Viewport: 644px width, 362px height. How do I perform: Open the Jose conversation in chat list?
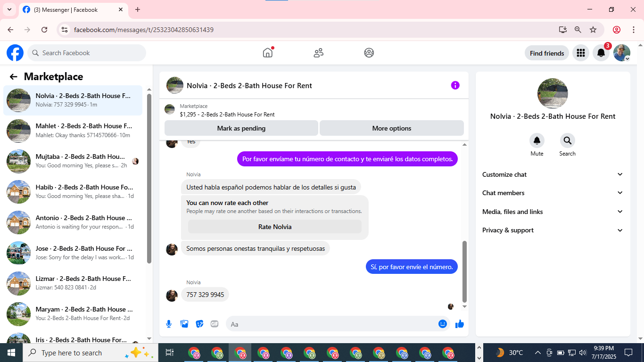coord(73,253)
